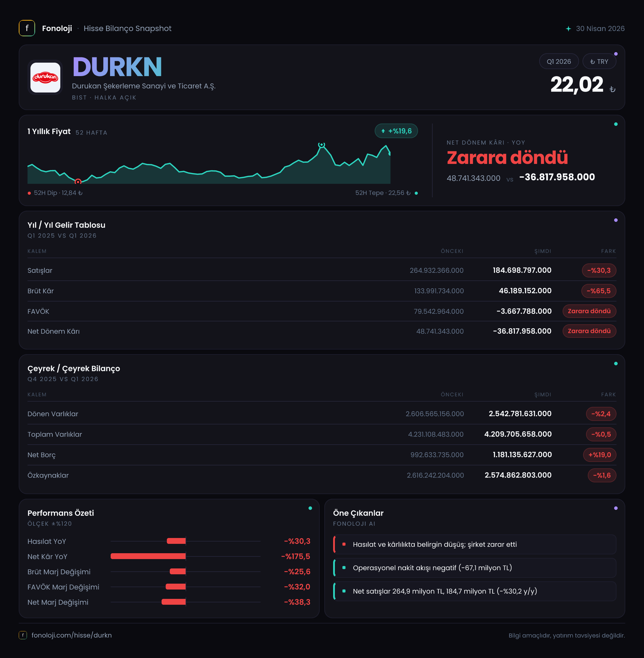The width and height of the screenshot is (644, 658).
Task: Click the 'Yıl / Yıl Gelir Tablosu' heading
Action: tap(66, 225)
